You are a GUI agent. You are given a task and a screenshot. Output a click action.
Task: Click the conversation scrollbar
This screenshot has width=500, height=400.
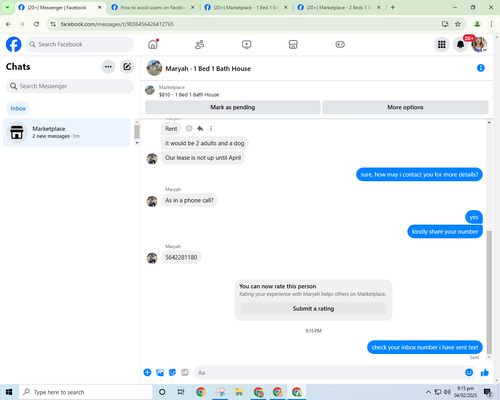pos(489,292)
